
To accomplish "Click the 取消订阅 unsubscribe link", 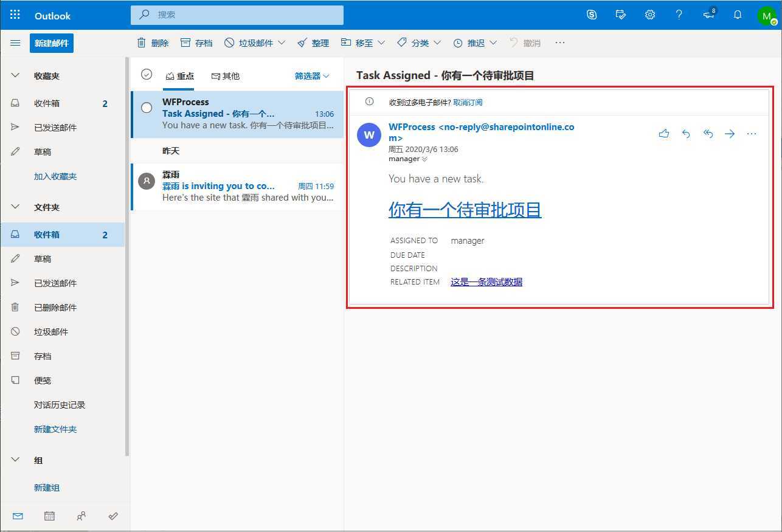I will [x=468, y=103].
